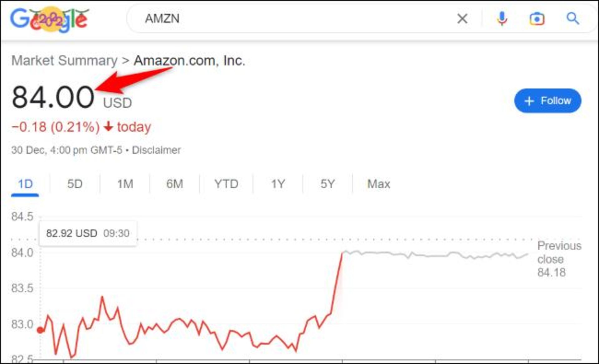Screen dimensions: 599x364
Task: Switch chart to 1M range
Action: pyautogui.click(x=125, y=184)
